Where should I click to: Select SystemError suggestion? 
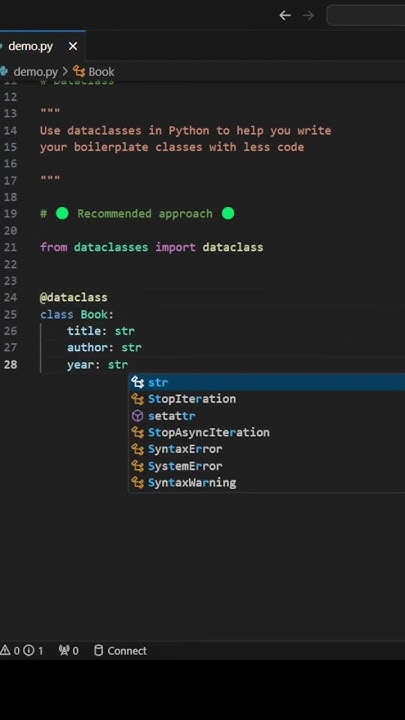point(266,466)
